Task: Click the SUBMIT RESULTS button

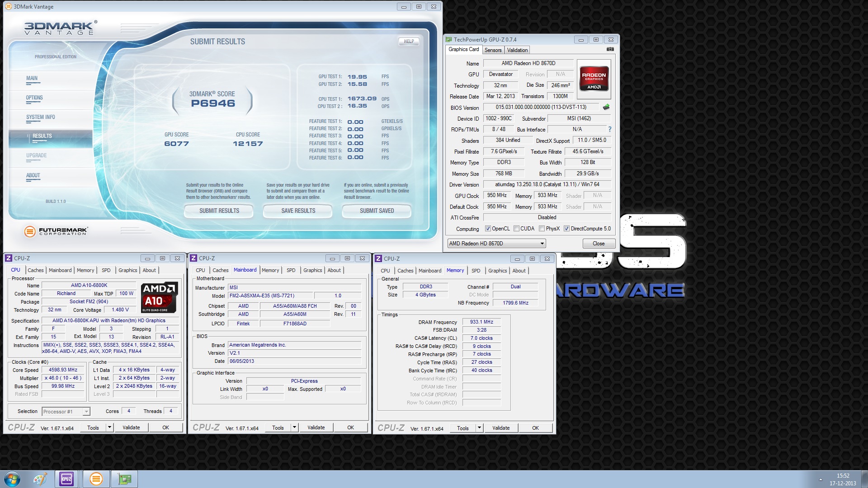Action: coord(219,211)
